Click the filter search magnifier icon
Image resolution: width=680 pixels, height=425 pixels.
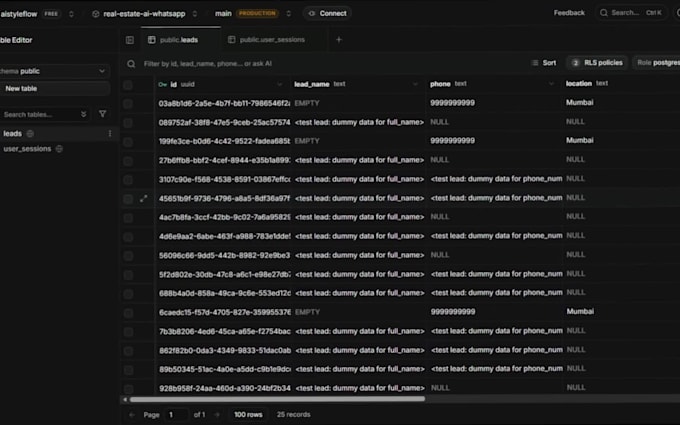131,64
